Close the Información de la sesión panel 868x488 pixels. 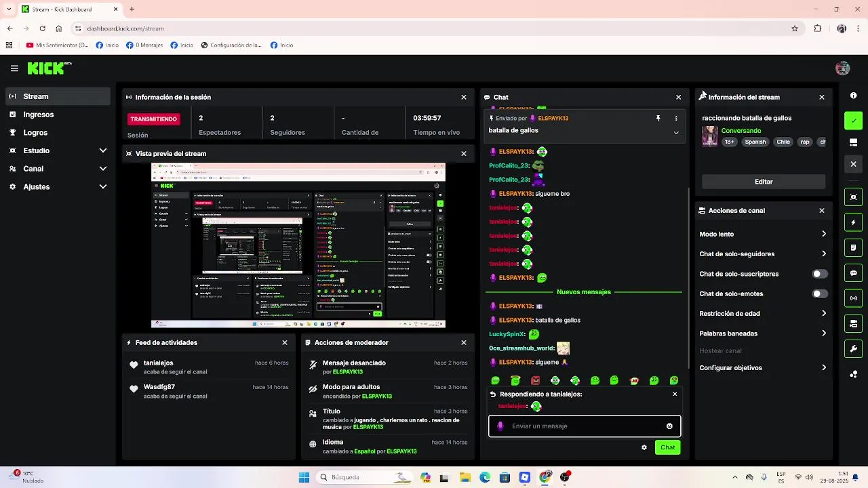tap(464, 97)
